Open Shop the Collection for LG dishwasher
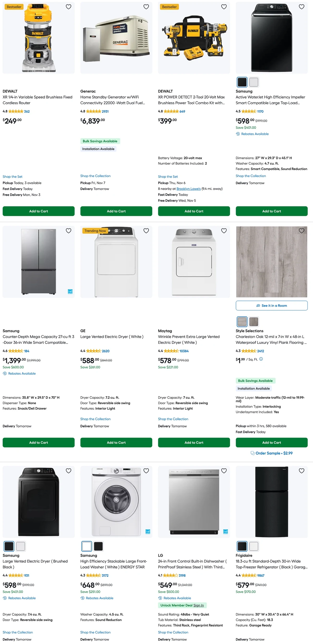Viewport: 313px width, 644px height. [x=173, y=632]
